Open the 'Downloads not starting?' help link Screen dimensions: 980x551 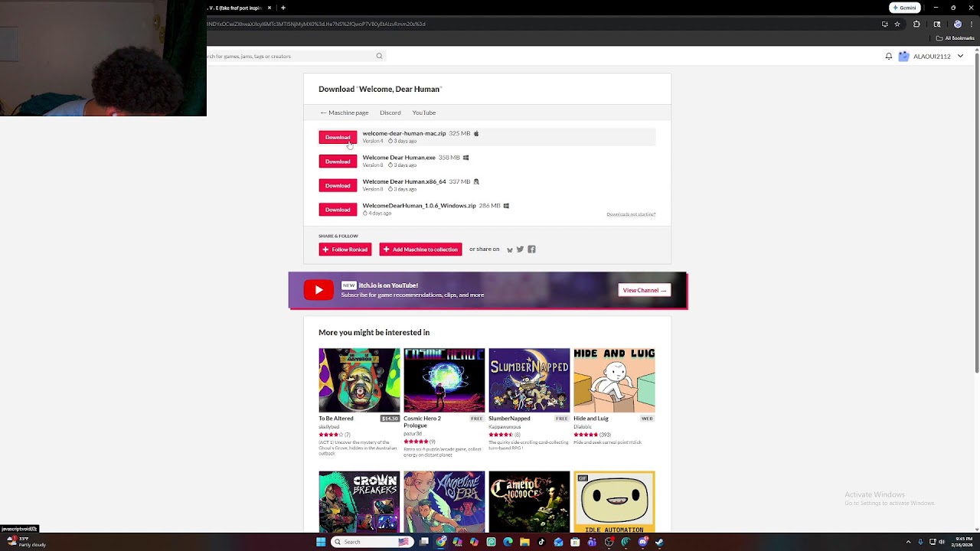click(x=631, y=214)
